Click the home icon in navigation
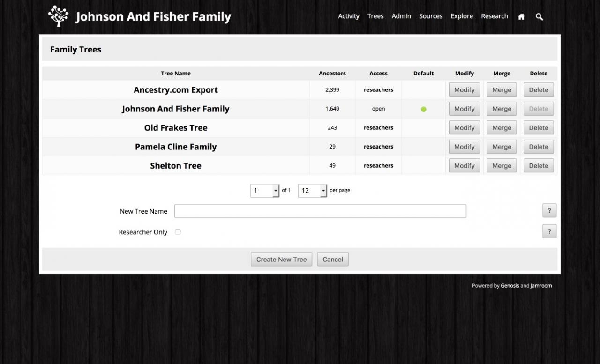The width and height of the screenshot is (600, 364). point(521,16)
